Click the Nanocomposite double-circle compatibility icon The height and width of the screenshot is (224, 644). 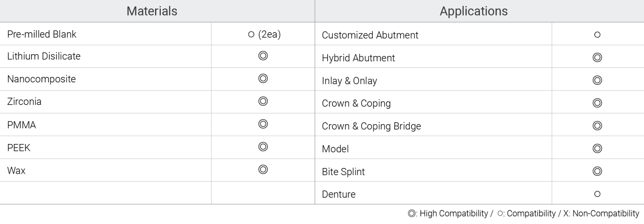point(263,79)
